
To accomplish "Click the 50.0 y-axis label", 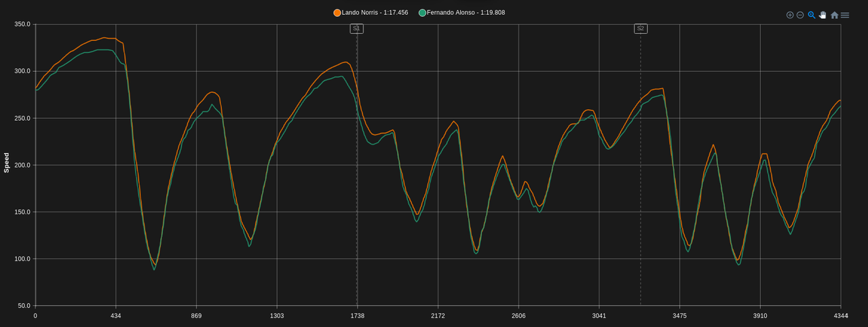I will pyautogui.click(x=24, y=306).
